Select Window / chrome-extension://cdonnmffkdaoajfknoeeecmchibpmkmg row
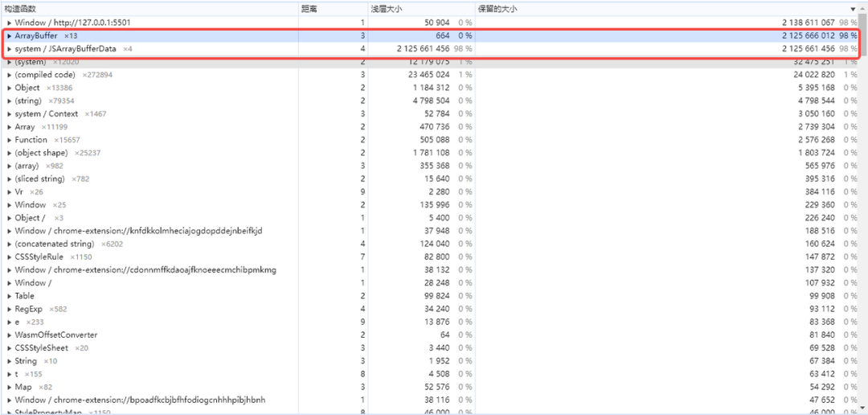The width and height of the screenshot is (868, 415). pyautogui.click(x=431, y=270)
